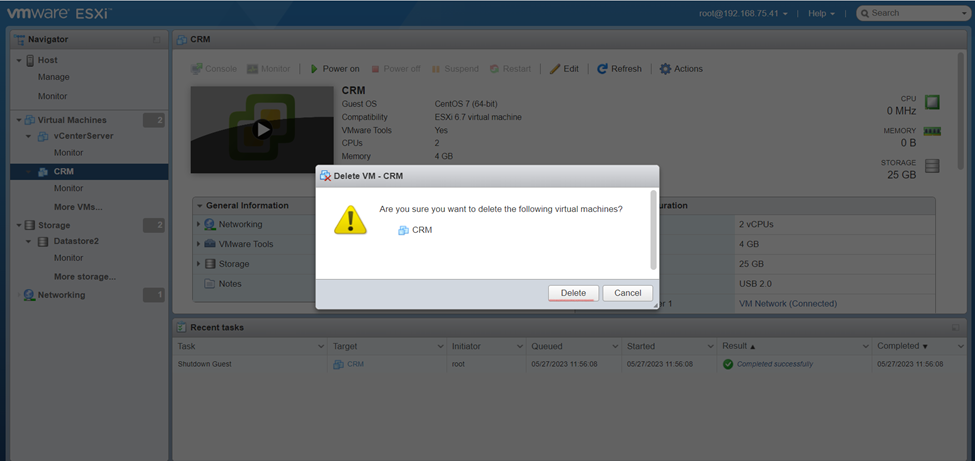Screen dimensions: 975x461
Task: Click into the Search field
Action: pos(911,13)
